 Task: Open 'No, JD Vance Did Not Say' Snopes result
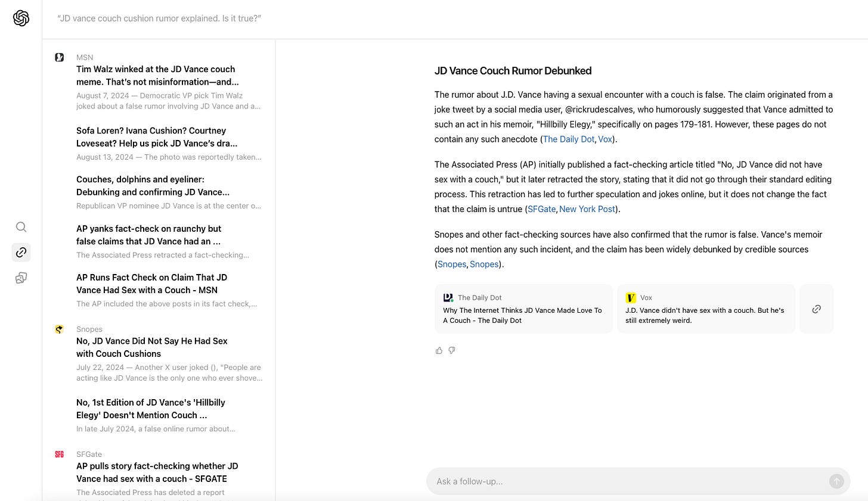point(152,347)
